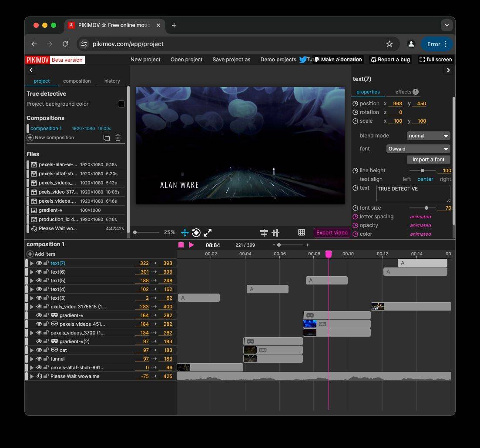Zoom out timeline with minus icon
480x448 pixels.
coord(274,245)
